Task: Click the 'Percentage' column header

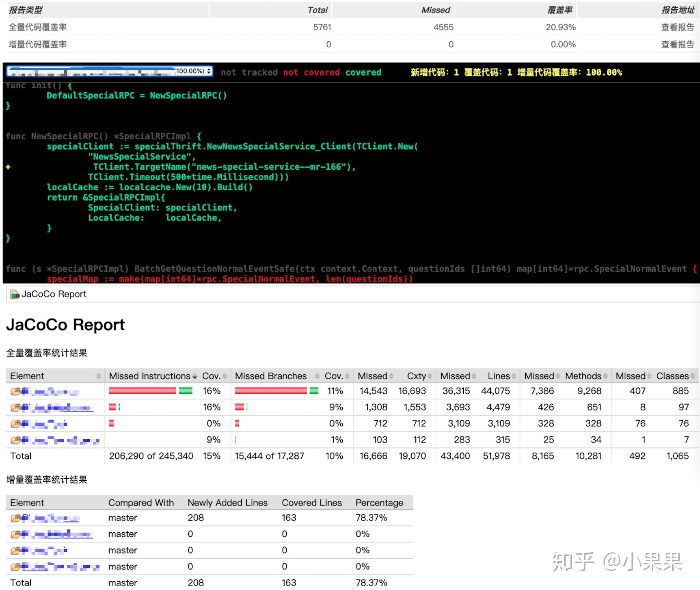Action: click(x=379, y=503)
